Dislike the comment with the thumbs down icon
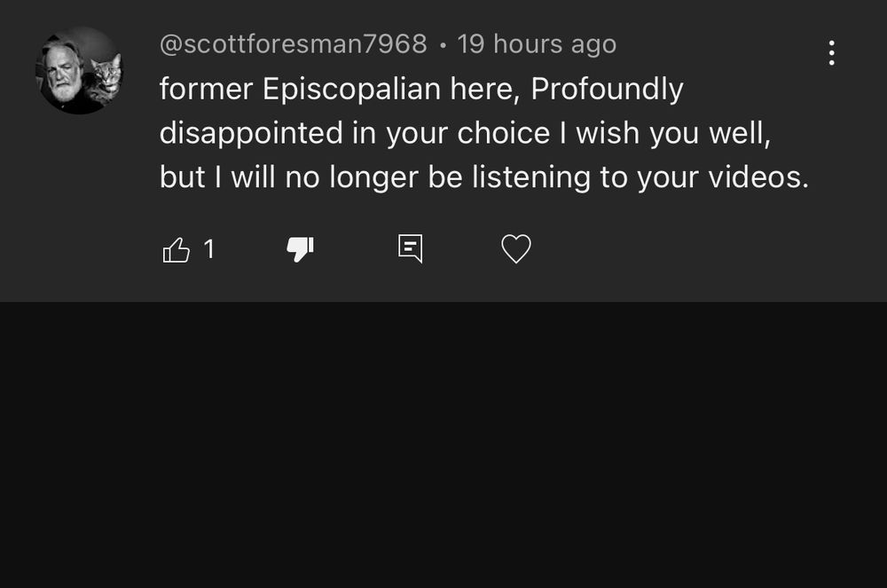 [299, 249]
